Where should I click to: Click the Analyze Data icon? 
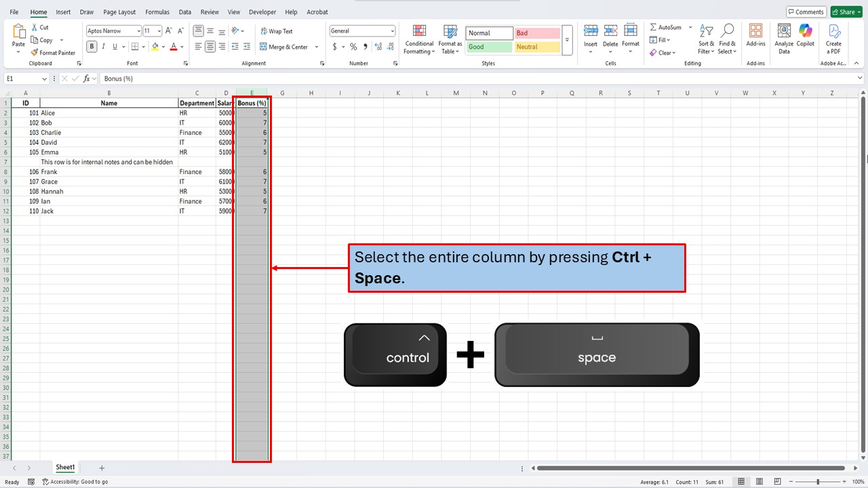tap(783, 37)
